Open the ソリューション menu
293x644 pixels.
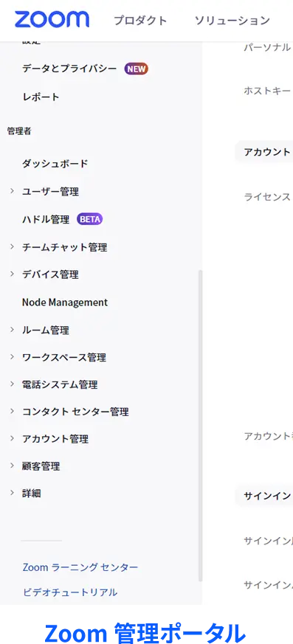coord(232,21)
